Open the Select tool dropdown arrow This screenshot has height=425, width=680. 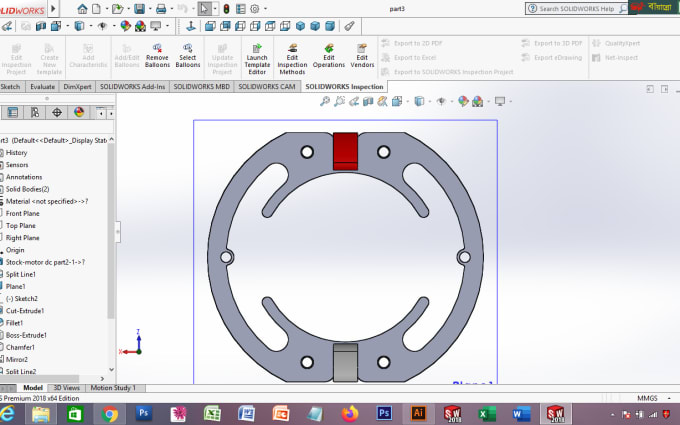215,8
